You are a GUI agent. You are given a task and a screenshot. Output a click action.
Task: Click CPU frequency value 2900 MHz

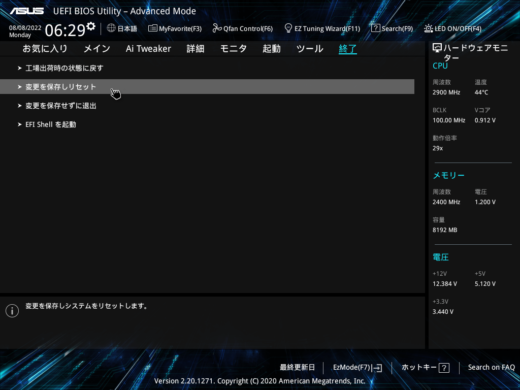pos(446,92)
